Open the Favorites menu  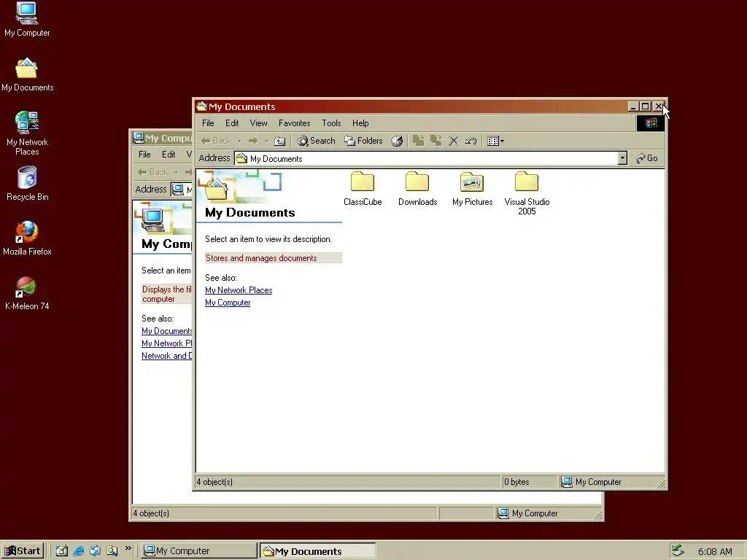click(295, 123)
